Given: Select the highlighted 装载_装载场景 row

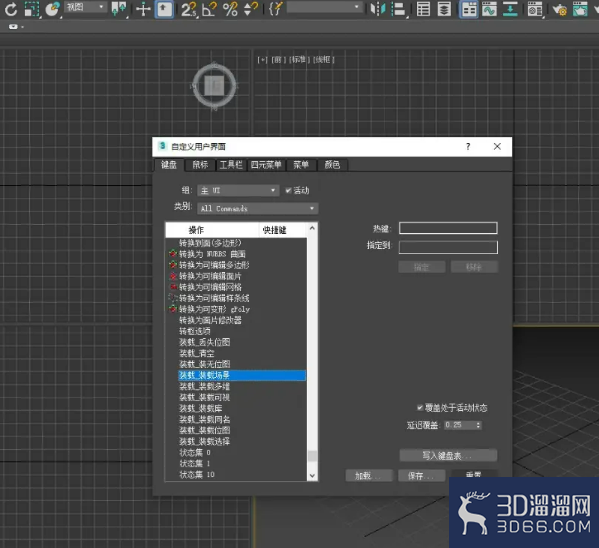Looking at the screenshot, I should [242, 375].
